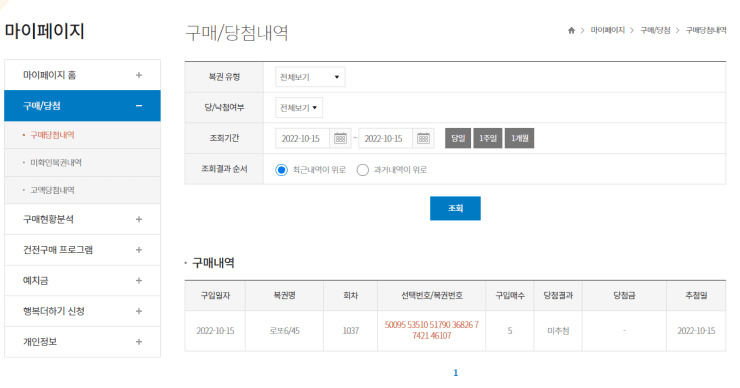Click 구매당첨내역 breadcrumb text
The image size is (740, 388).
coord(706,30)
